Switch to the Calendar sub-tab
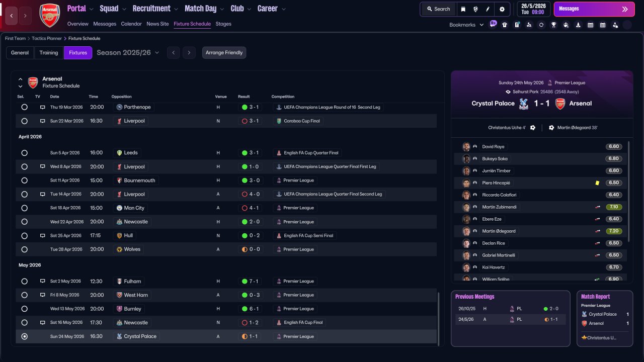 [x=131, y=24]
